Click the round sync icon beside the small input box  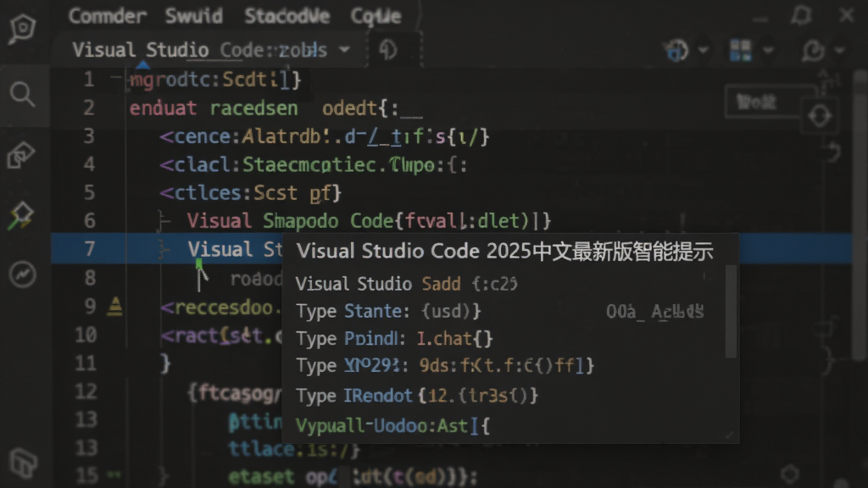(820, 116)
